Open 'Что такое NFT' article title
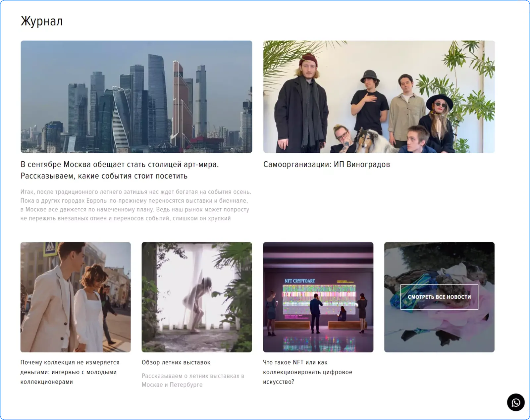Image resolution: width=530 pixels, height=420 pixels. point(307,372)
